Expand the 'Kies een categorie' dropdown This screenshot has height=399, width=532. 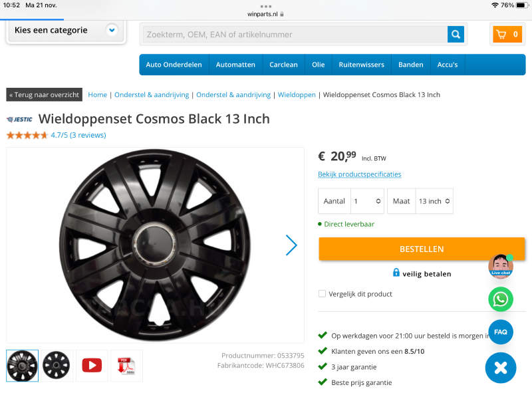click(x=112, y=30)
